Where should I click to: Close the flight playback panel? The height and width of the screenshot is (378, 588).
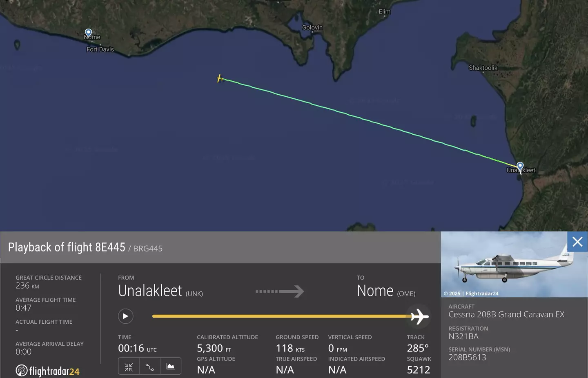577,242
